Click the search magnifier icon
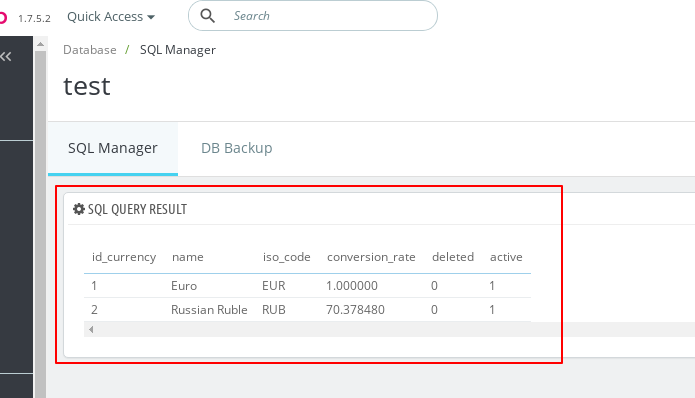This screenshot has width=695, height=398. pos(207,16)
